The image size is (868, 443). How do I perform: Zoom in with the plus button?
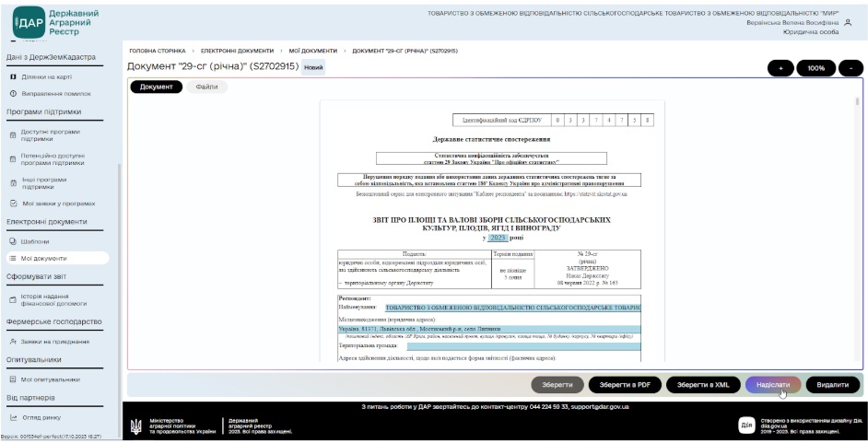tap(780, 68)
